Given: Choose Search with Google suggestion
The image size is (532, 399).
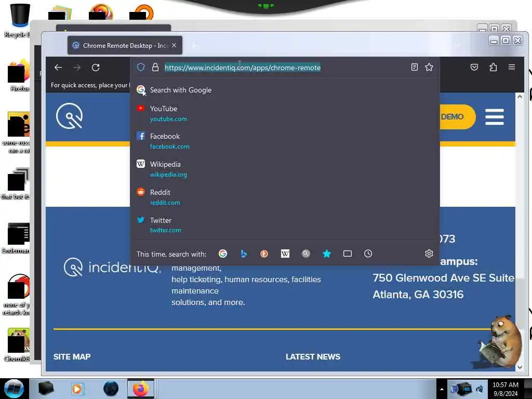Looking at the screenshot, I should [x=285, y=90].
